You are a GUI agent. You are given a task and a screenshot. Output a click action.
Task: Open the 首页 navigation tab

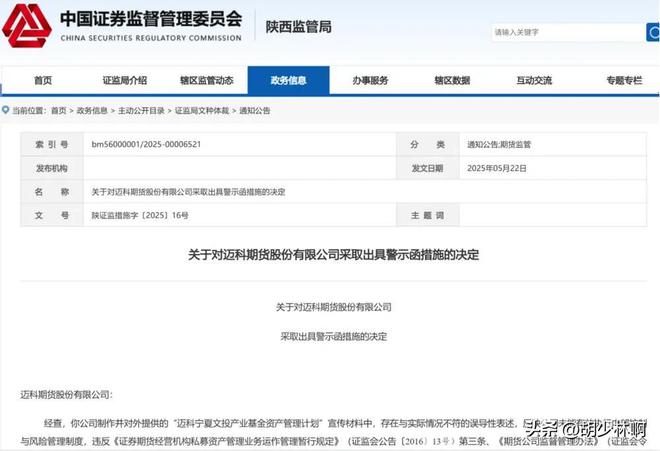pyautogui.click(x=43, y=80)
